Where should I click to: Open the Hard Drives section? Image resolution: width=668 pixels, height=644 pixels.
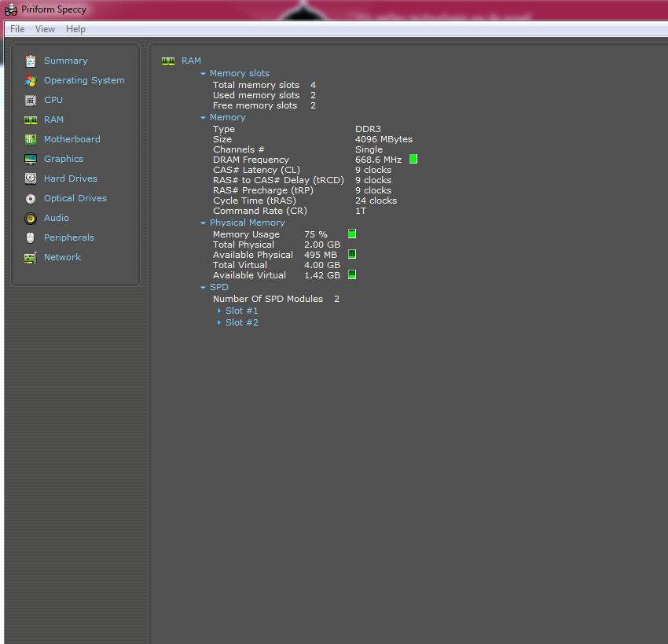tap(71, 178)
